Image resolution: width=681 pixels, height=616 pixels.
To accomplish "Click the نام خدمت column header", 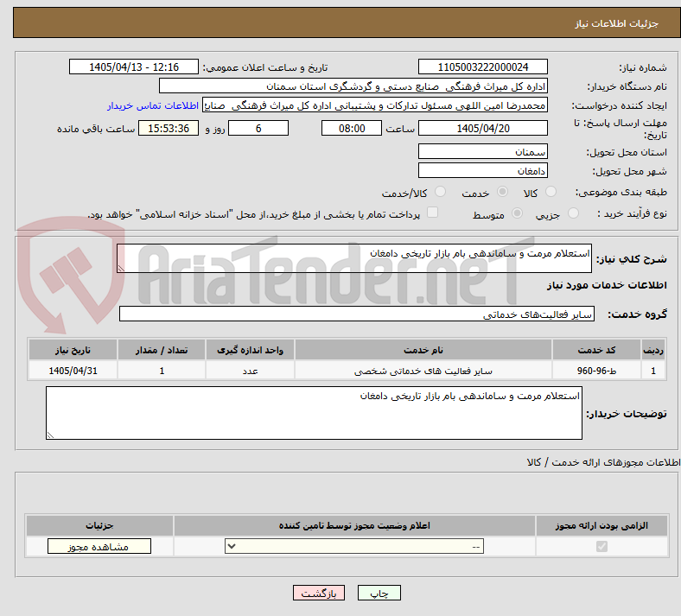I will [x=423, y=350].
